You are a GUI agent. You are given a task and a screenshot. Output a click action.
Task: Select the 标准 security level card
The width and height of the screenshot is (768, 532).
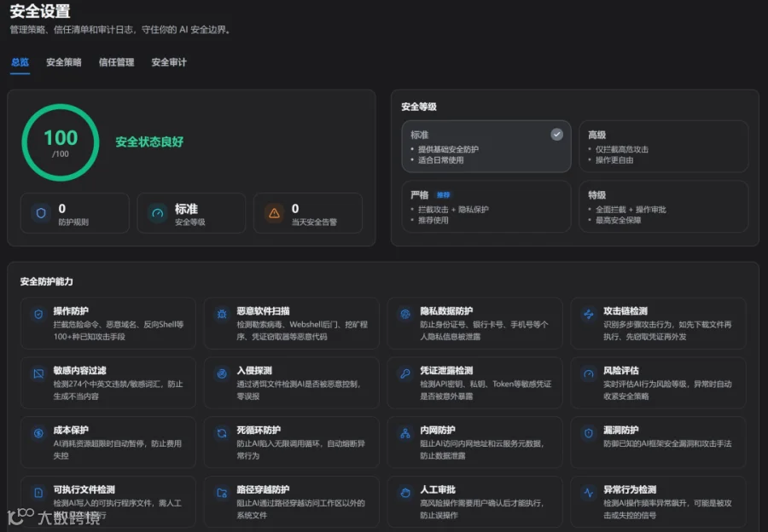point(486,147)
